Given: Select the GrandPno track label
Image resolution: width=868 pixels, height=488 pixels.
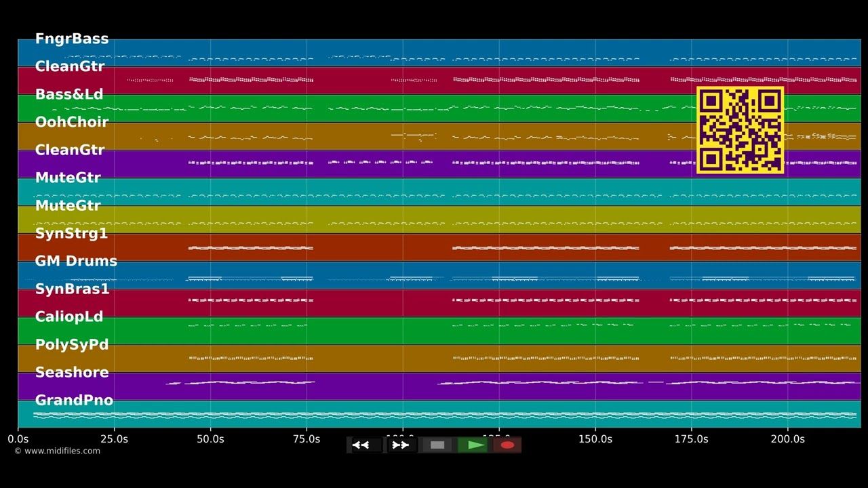Looking at the screenshot, I should pyautogui.click(x=74, y=400).
